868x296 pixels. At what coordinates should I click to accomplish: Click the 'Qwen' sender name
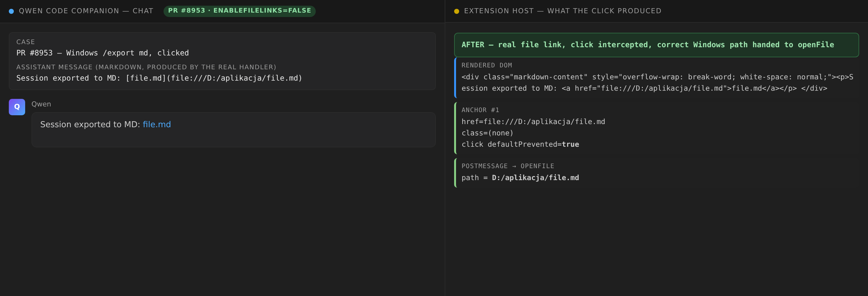(41, 104)
